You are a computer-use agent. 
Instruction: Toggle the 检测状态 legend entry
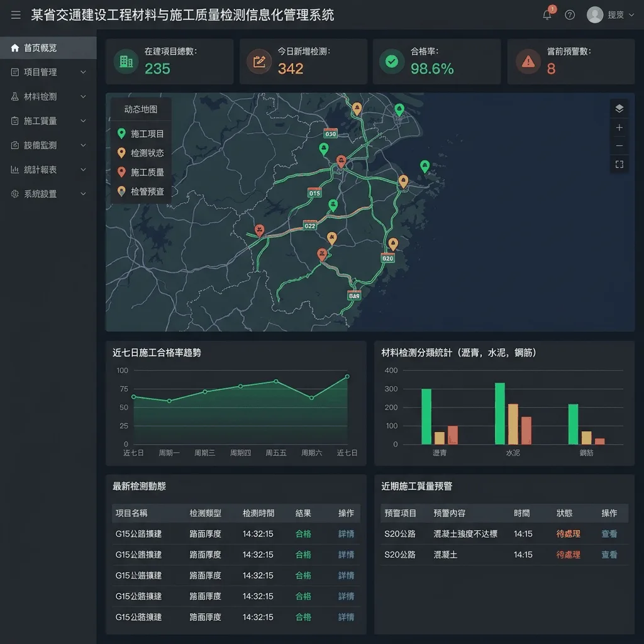pos(141,153)
